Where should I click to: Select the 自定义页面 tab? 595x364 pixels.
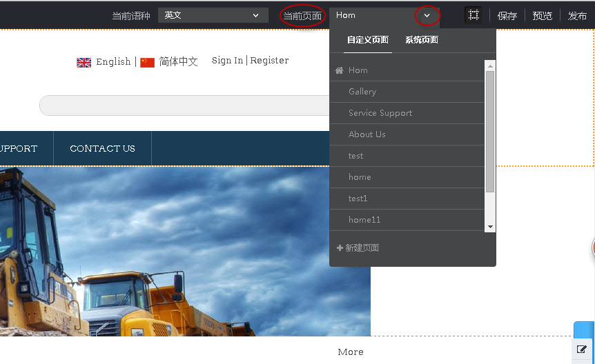click(x=367, y=40)
